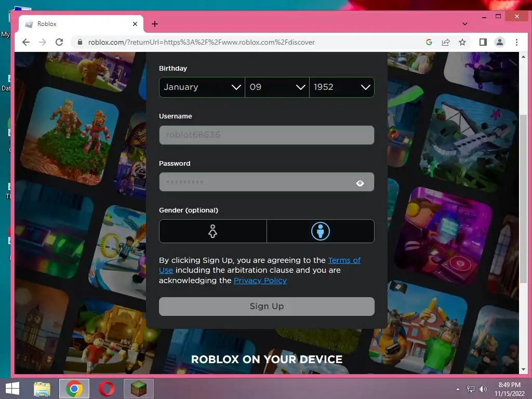Open Minecraft from the taskbar

click(x=139, y=389)
